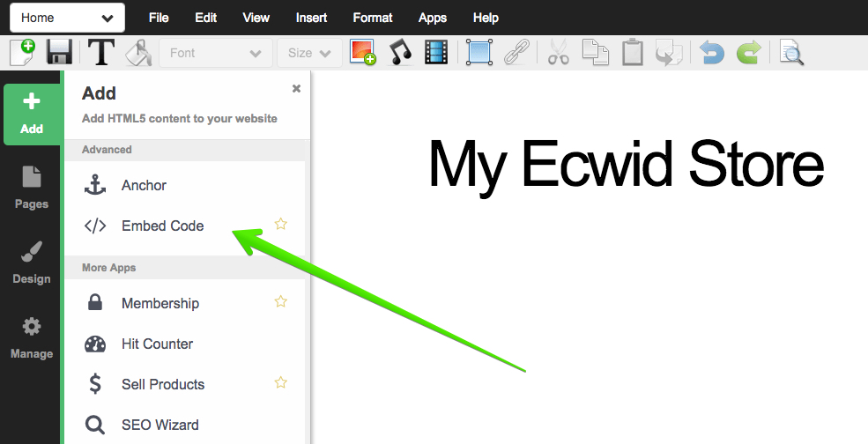The image size is (868, 444).
Task: Insert an image via picture icon
Action: (362, 53)
